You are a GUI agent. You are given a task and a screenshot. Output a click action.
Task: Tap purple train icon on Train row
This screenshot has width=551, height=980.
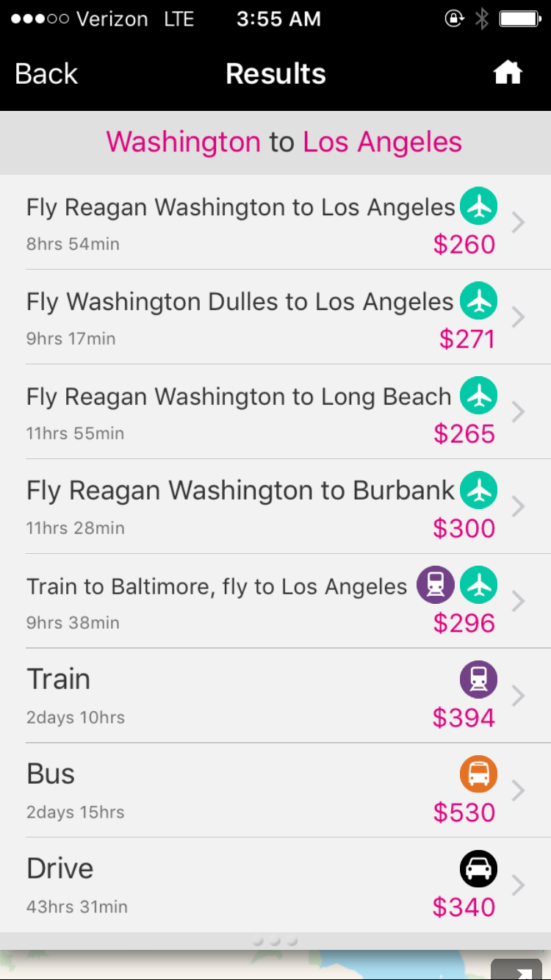click(x=479, y=680)
